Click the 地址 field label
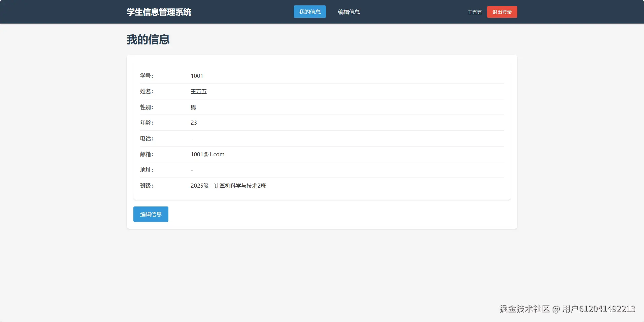Image resolution: width=644 pixels, height=322 pixels. [x=147, y=170]
